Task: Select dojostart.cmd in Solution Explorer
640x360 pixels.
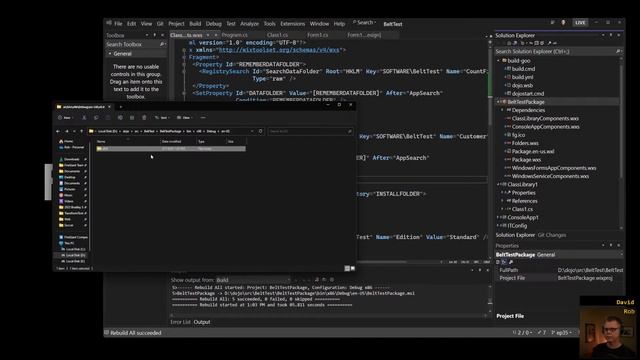Action: tap(528, 93)
